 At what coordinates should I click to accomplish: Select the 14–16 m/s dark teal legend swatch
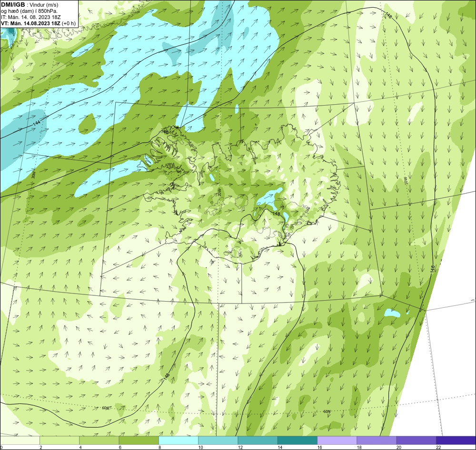pos(297,440)
